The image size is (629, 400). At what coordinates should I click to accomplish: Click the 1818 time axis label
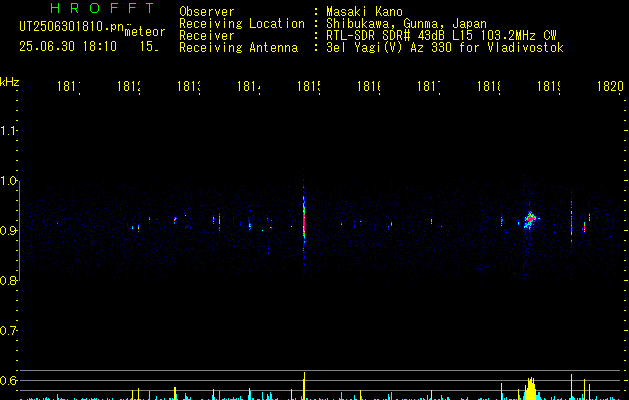tap(489, 86)
